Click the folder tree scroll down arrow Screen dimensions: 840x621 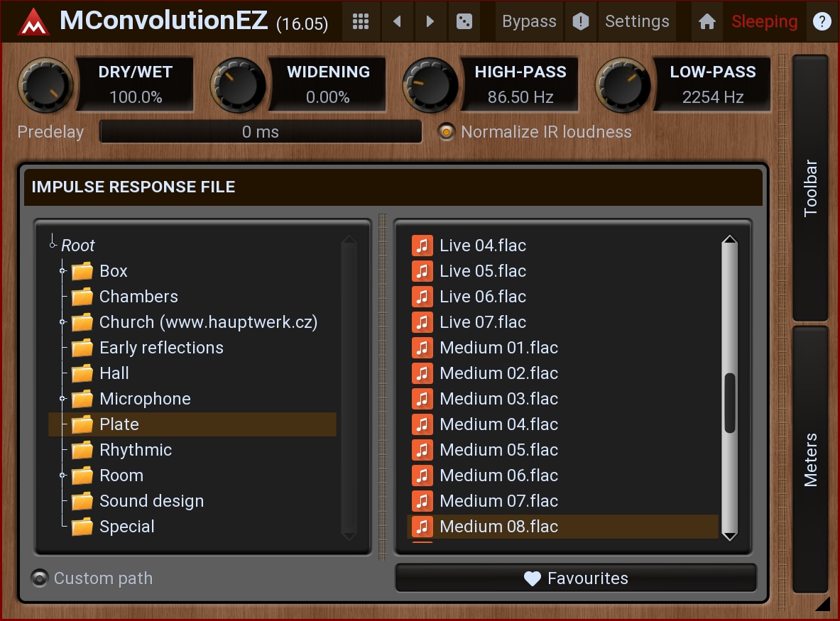point(349,535)
